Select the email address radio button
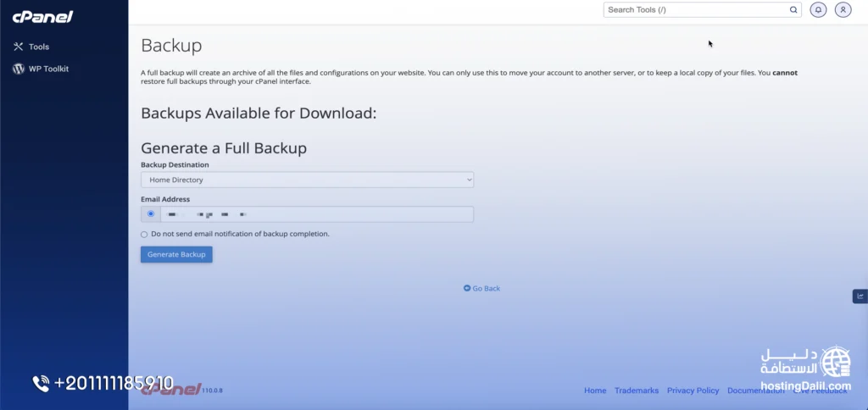The image size is (868, 410). [x=151, y=213]
